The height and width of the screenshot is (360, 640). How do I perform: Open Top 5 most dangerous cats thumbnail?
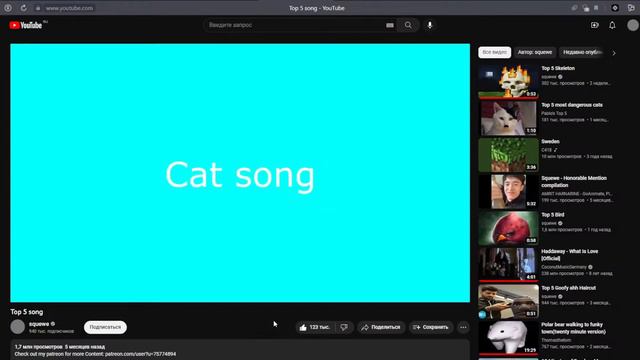[x=508, y=118]
